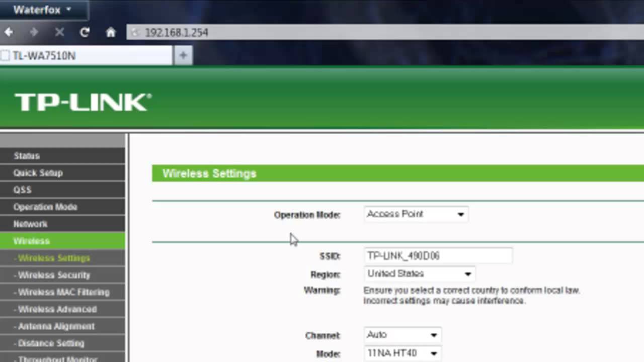
Task: Open Wireless Settings submenu item
Action: 62,258
